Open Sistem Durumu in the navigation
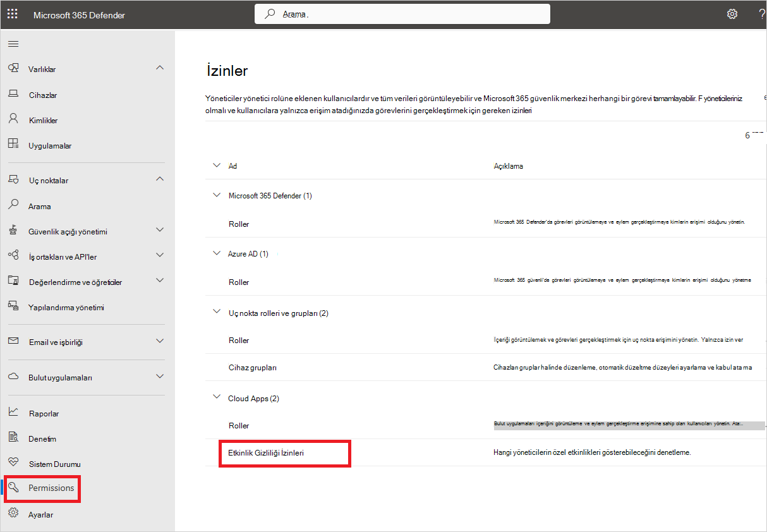The width and height of the screenshot is (767, 532). [x=54, y=464]
